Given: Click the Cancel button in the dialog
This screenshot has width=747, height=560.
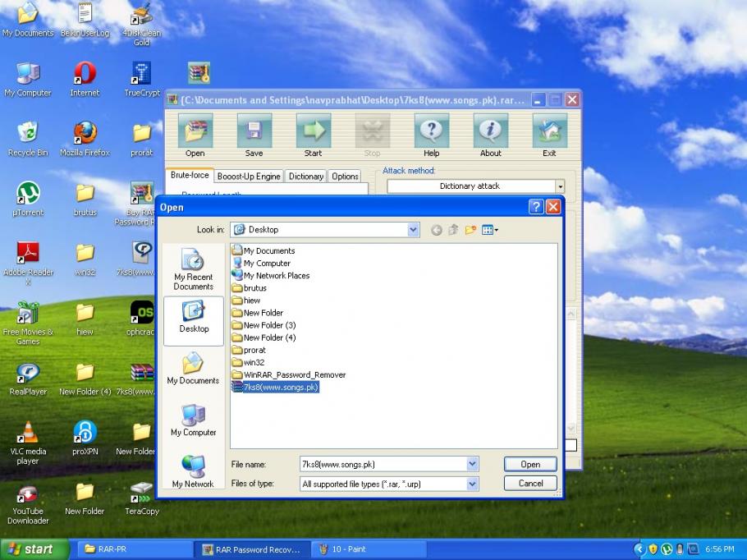Looking at the screenshot, I should (530, 484).
